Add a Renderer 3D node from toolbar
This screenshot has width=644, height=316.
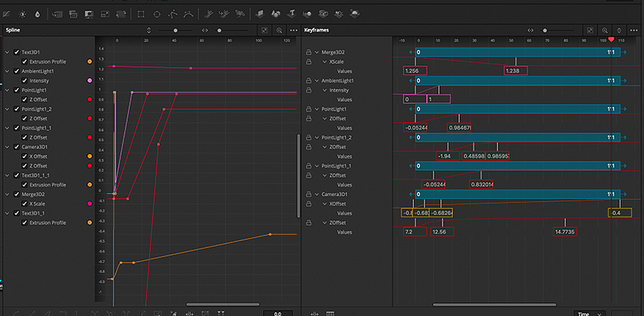tap(354, 14)
